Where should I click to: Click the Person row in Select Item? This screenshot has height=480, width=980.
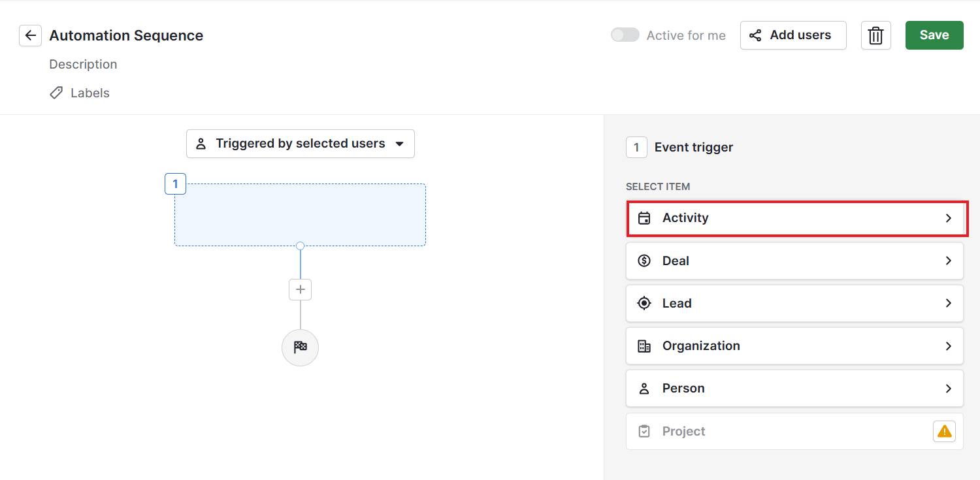coord(794,388)
